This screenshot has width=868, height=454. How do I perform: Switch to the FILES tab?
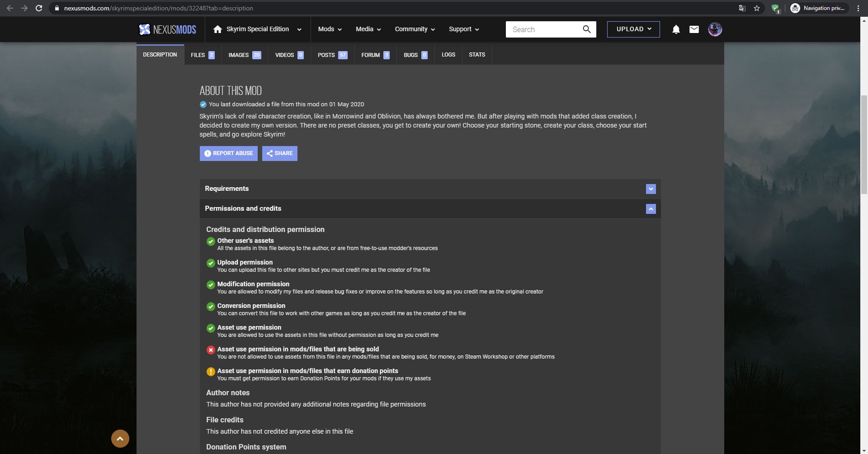[x=203, y=55]
